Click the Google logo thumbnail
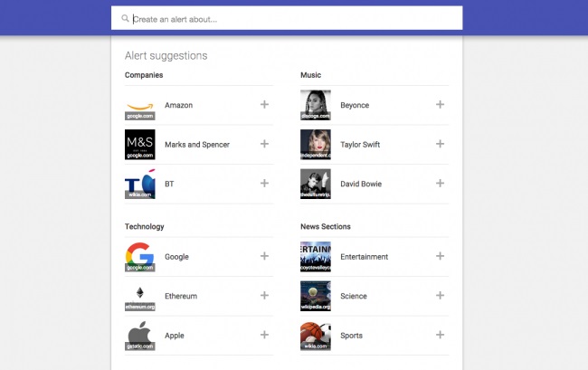The height and width of the screenshot is (370, 588). [x=139, y=257]
